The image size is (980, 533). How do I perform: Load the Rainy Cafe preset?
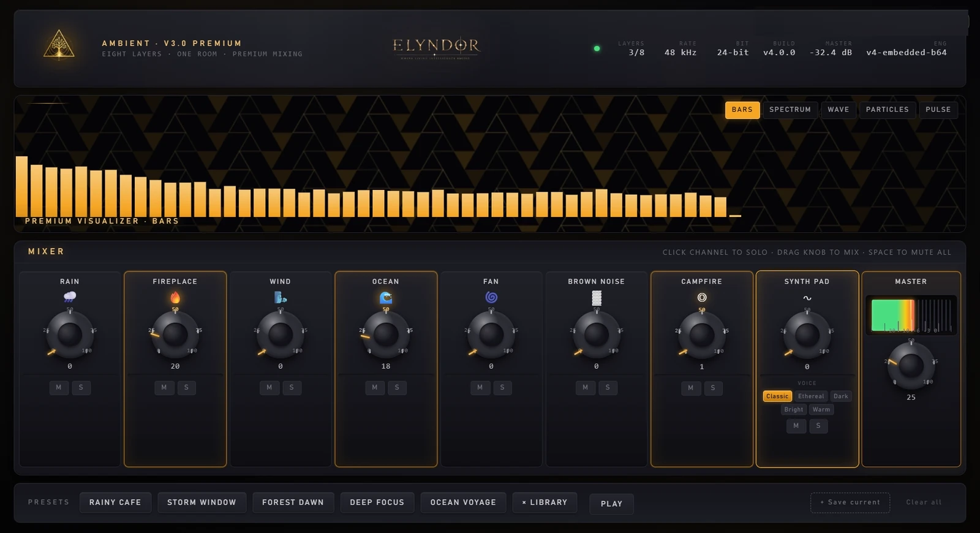pos(115,502)
